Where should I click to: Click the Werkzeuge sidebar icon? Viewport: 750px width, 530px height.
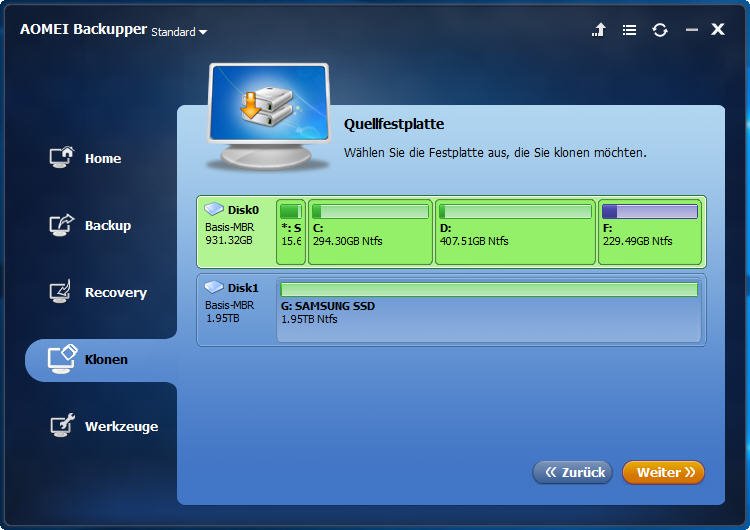(x=63, y=425)
